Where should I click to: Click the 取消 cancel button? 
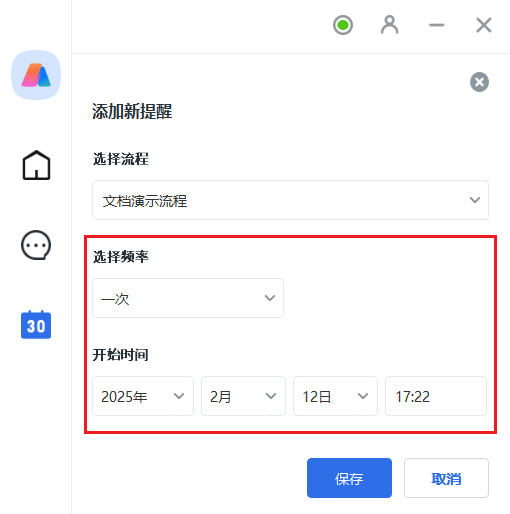pos(446,478)
